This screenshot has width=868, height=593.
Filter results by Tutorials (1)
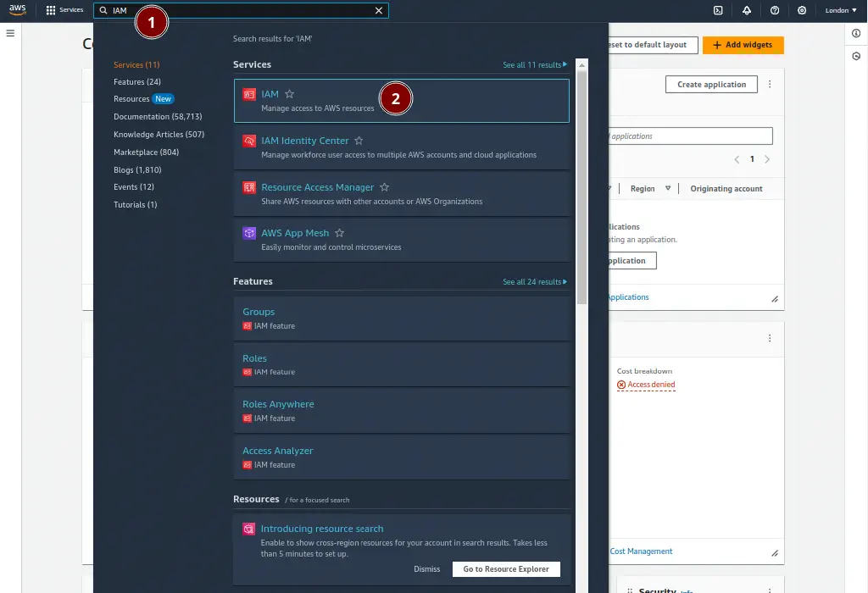tap(136, 205)
